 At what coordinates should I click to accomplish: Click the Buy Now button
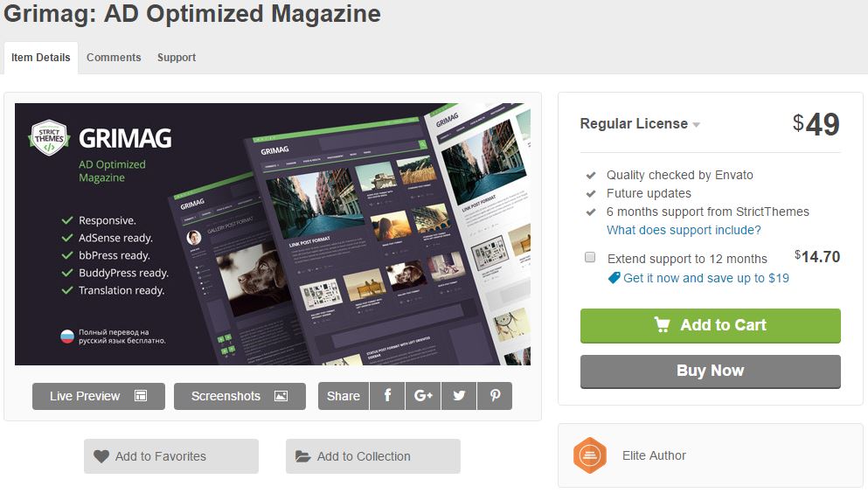point(711,371)
